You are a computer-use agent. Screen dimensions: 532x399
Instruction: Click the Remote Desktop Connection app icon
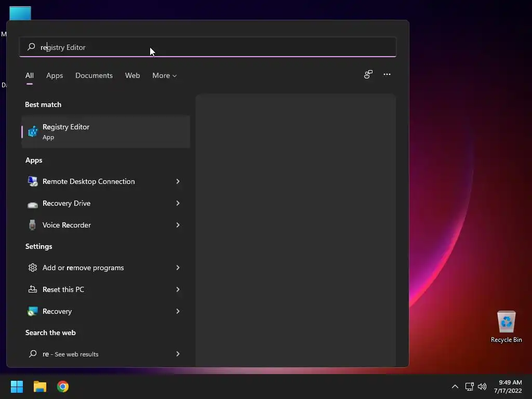33,181
